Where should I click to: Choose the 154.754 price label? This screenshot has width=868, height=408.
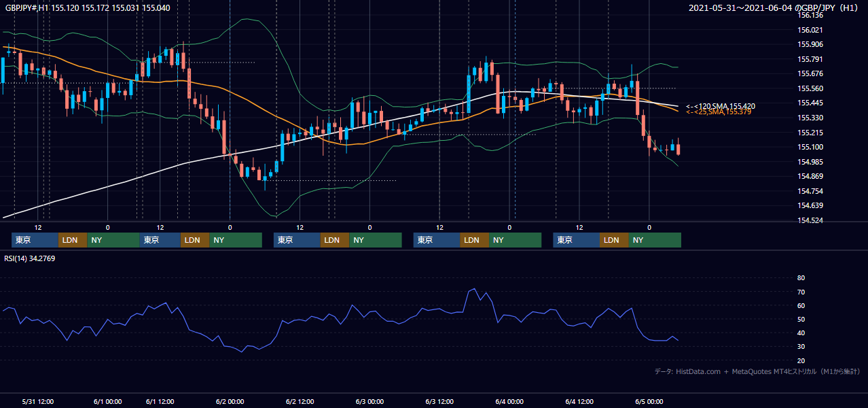coord(810,191)
